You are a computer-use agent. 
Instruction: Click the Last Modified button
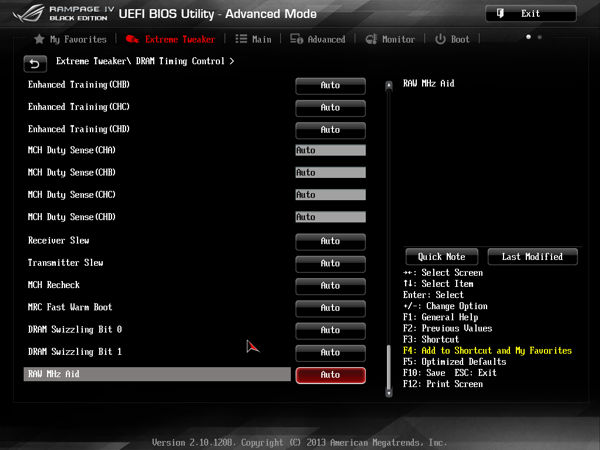tap(532, 257)
